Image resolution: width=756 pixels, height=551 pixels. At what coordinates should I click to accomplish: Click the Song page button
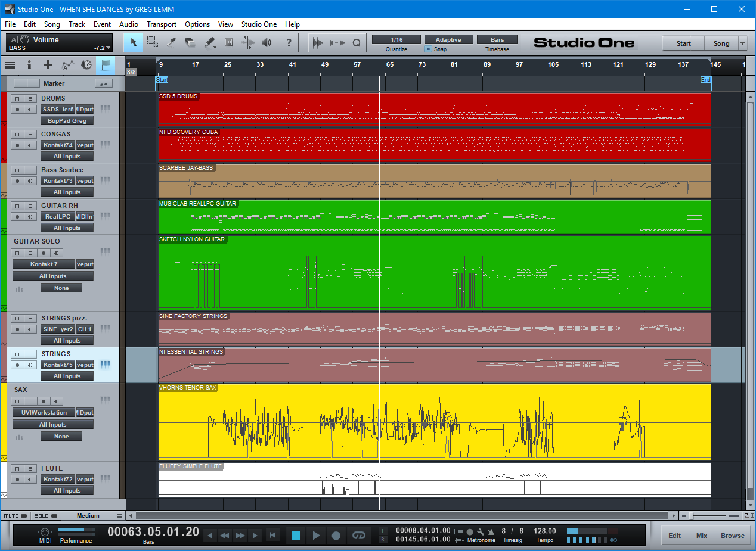pyautogui.click(x=721, y=43)
